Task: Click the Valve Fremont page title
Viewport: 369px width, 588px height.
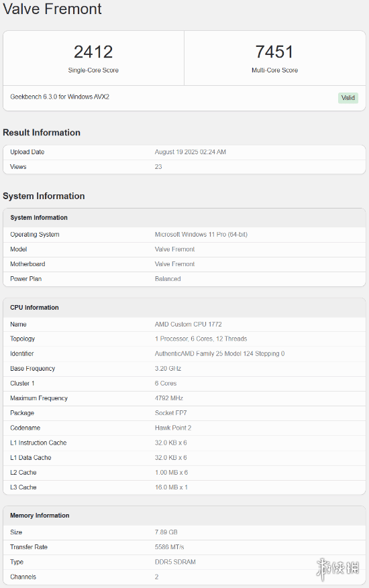Action: pyautogui.click(x=52, y=9)
